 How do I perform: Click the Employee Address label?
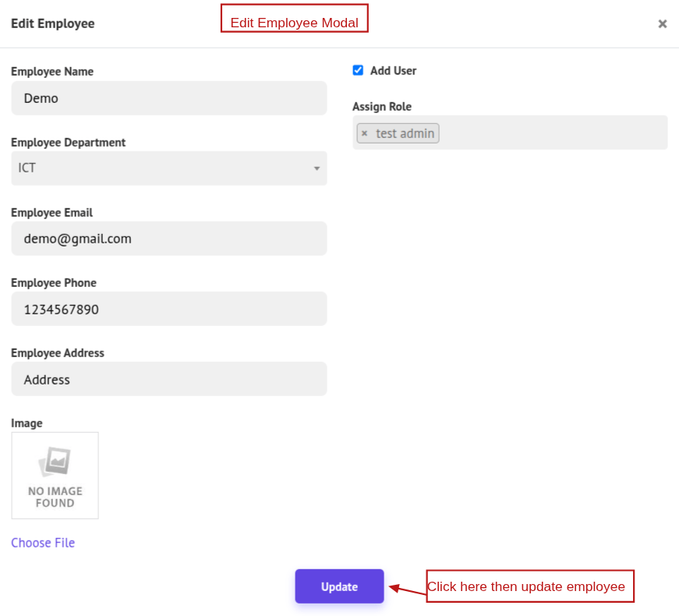(x=57, y=353)
